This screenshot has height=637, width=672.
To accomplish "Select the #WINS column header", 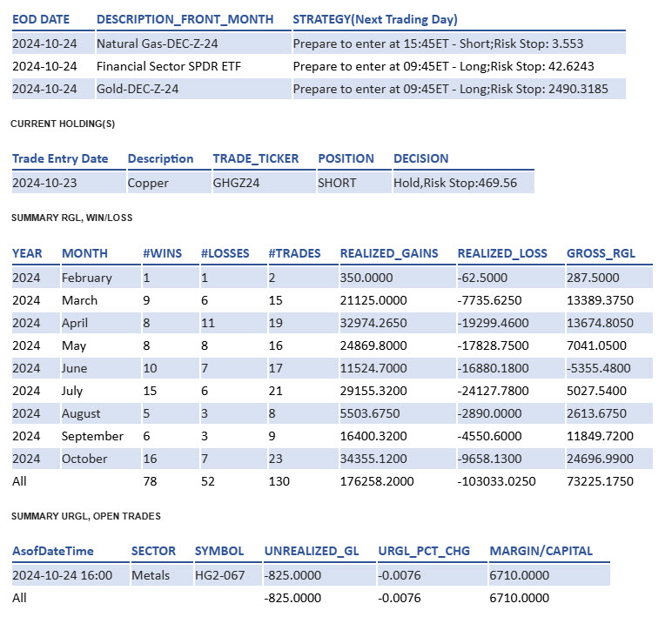I will tap(163, 253).
